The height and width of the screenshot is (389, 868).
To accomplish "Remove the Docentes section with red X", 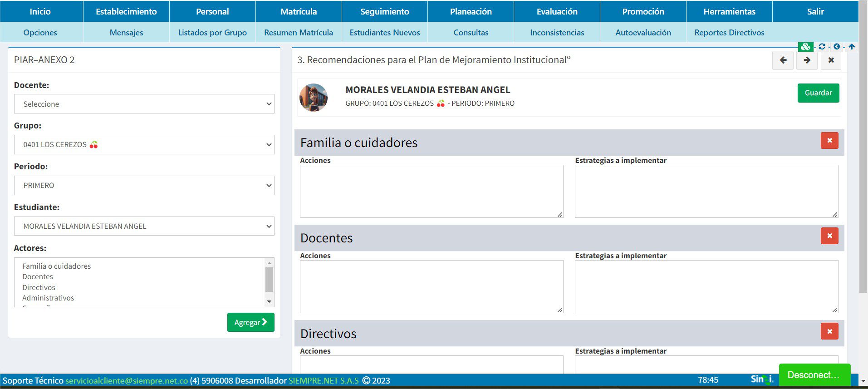I will pos(829,236).
